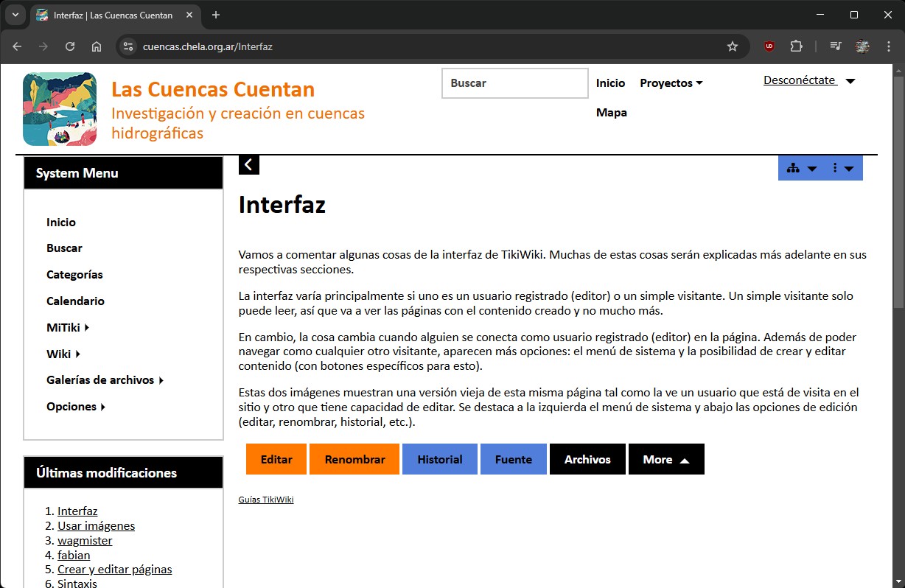Go to browser home with the house icon
Viewport: 905px width, 588px height.
(97, 46)
